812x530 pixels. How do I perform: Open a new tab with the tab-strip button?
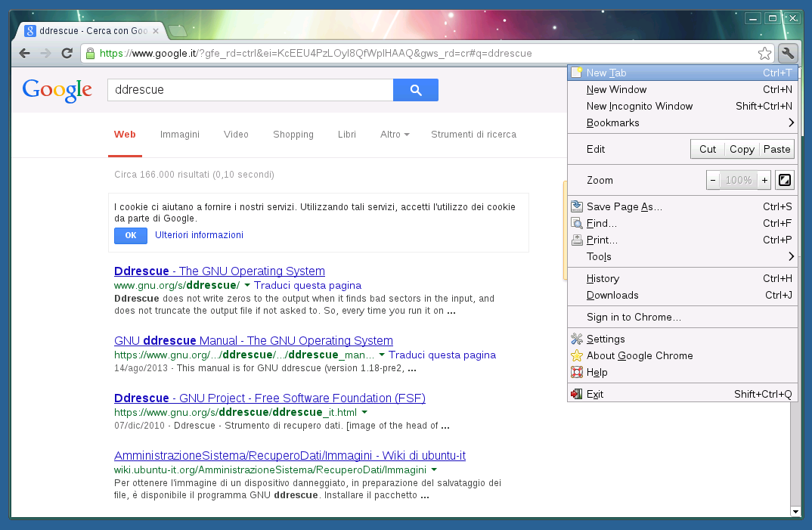178,31
